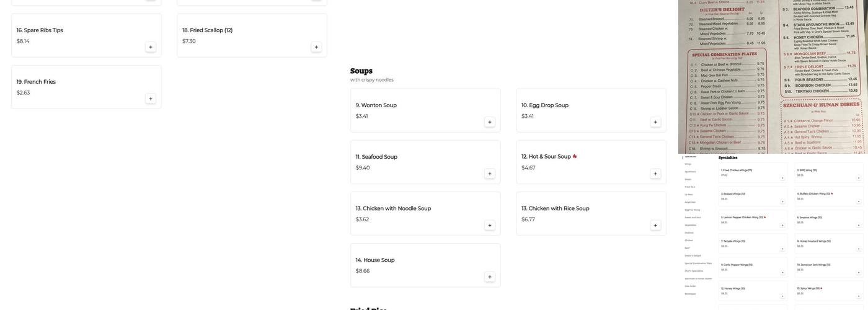Add Spare Ribs Tips with plus icon
This screenshot has height=310, width=868.
[151, 47]
